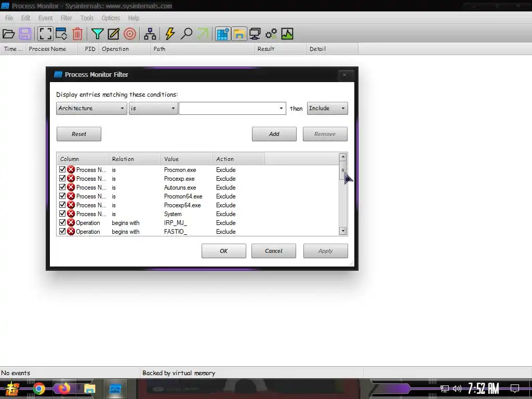Uncheck the Procmon64.exe filter checkbox
Viewport: 532px width, 399px height.
[62, 196]
